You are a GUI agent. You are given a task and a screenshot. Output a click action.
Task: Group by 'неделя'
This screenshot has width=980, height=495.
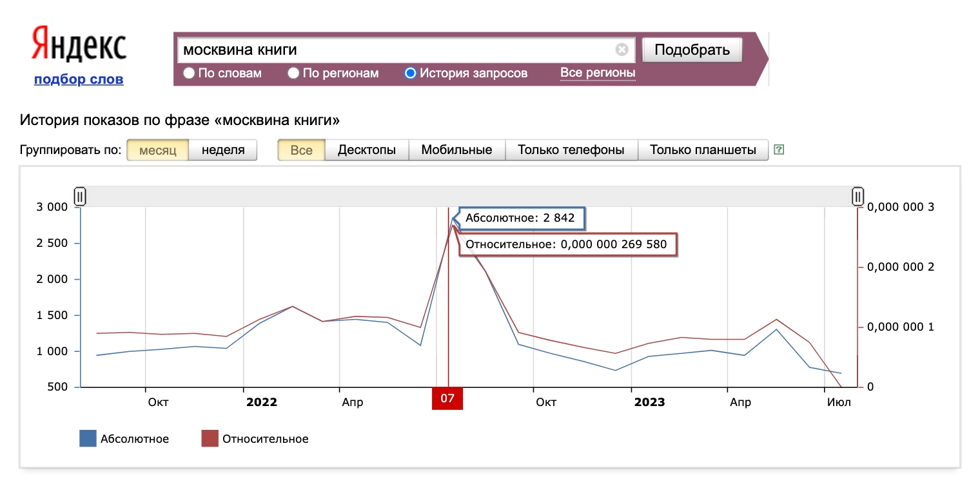pyautogui.click(x=223, y=150)
